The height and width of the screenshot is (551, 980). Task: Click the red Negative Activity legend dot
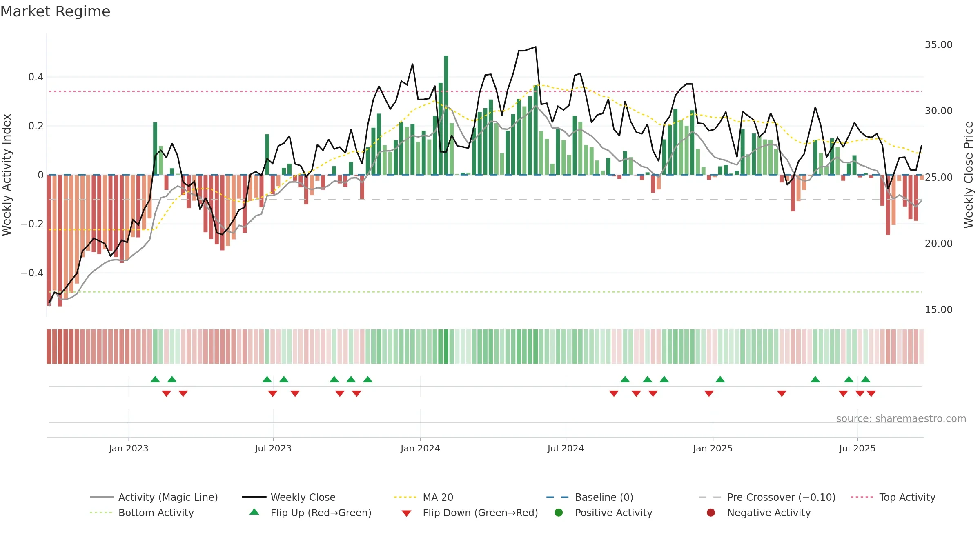tap(711, 513)
